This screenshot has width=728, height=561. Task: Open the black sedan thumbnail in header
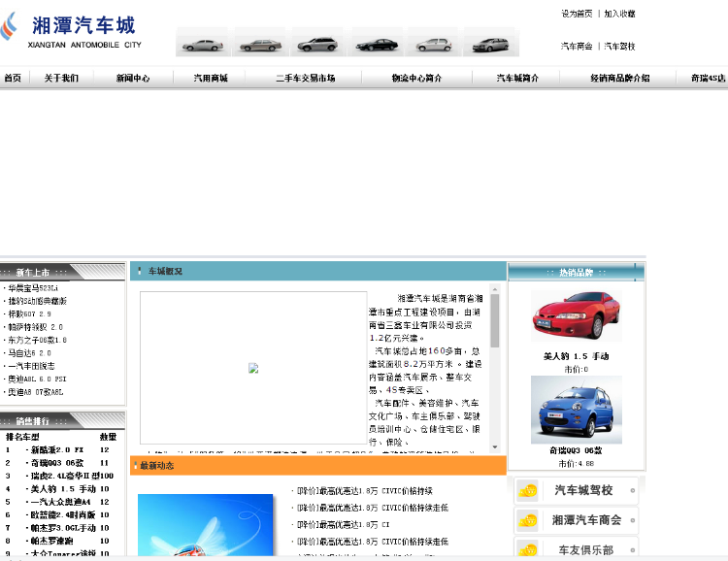(377, 45)
